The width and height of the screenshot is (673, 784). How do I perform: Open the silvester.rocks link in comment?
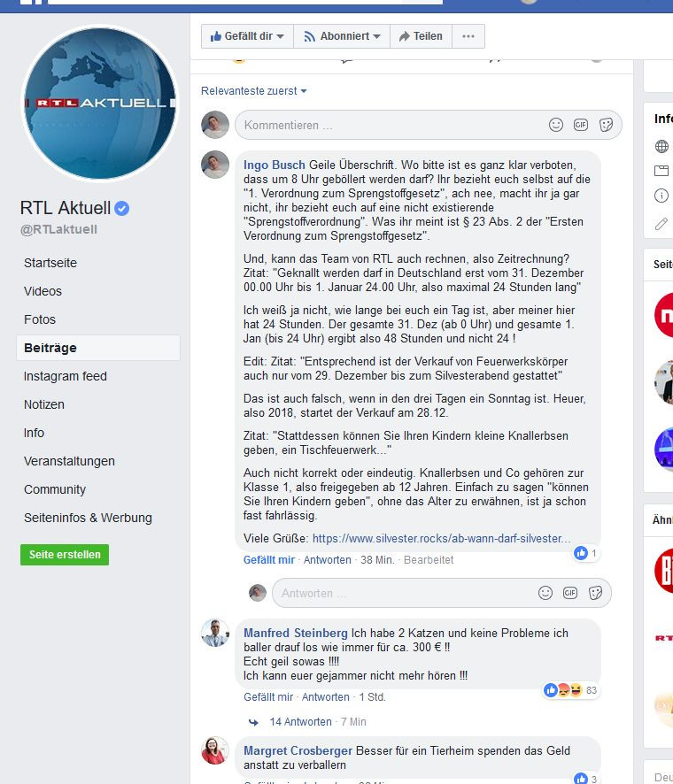pos(441,539)
